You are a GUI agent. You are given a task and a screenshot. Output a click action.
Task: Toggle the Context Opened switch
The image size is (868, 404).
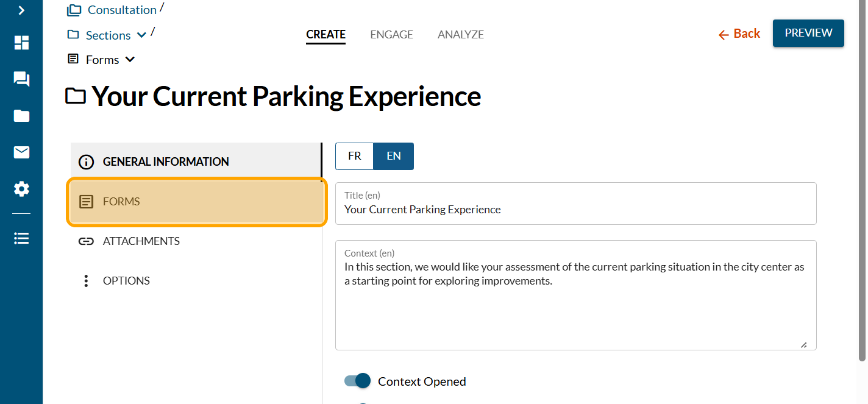click(x=358, y=381)
